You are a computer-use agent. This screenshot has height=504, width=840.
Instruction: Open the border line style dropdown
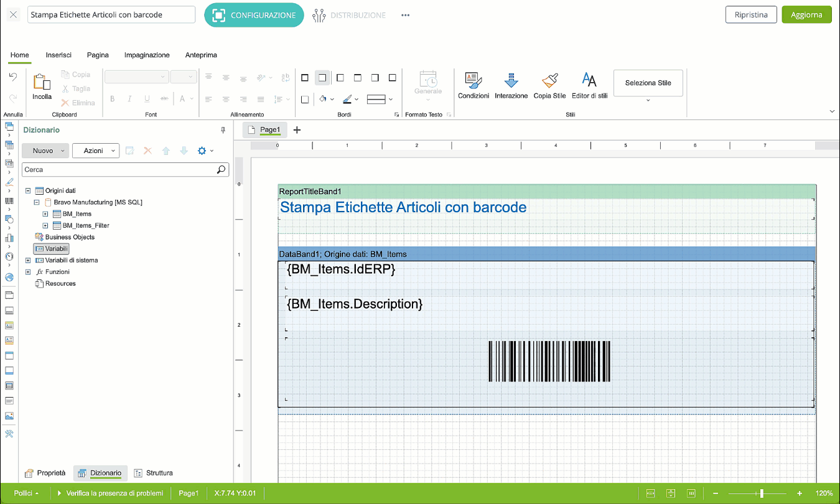click(x=380, y=99)
